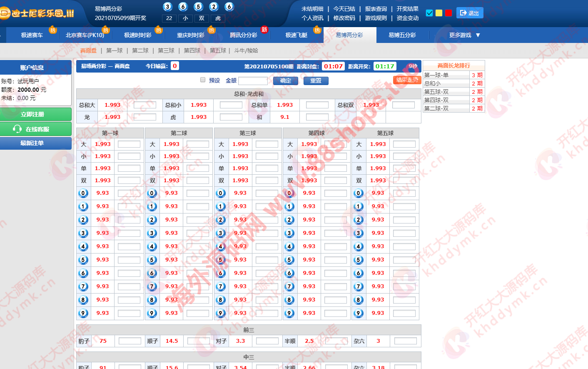Select ball number 9 in 第五球 column
This screenshot has height=369, width=588.
click(x=358, y=313)
